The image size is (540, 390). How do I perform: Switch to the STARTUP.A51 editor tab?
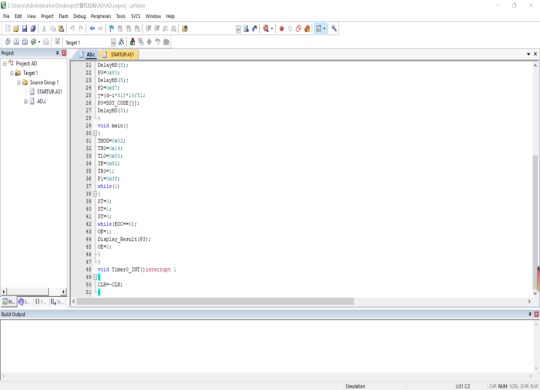(x=119, y=54)
